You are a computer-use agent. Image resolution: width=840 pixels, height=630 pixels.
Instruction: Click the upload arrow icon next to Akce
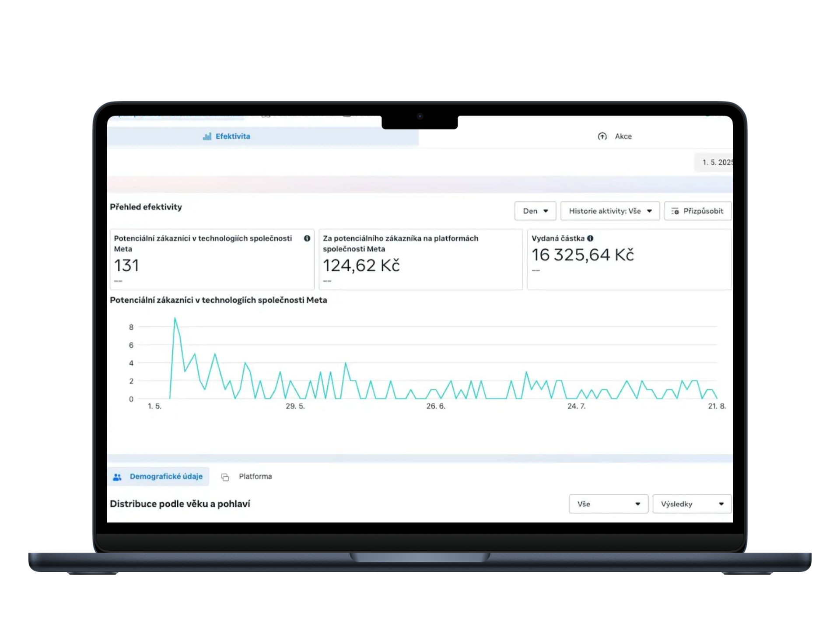click(x=602, y=136)
